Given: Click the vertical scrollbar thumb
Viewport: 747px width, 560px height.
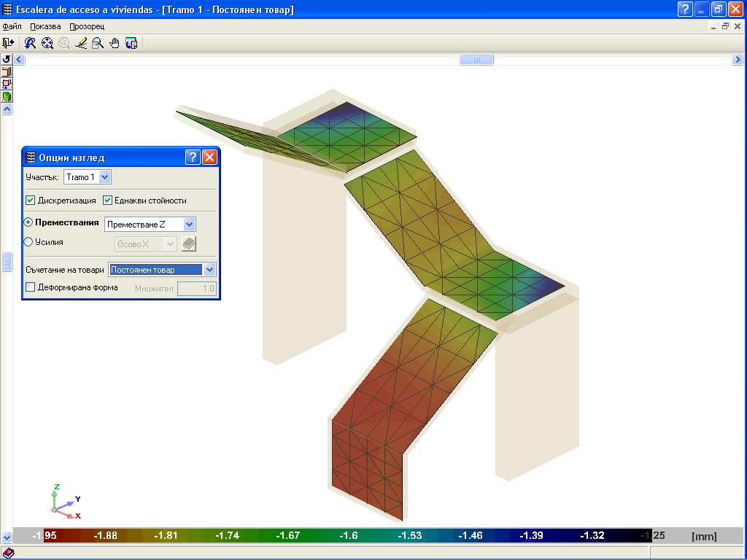Looking at the screenshot, I should point(7,262).
